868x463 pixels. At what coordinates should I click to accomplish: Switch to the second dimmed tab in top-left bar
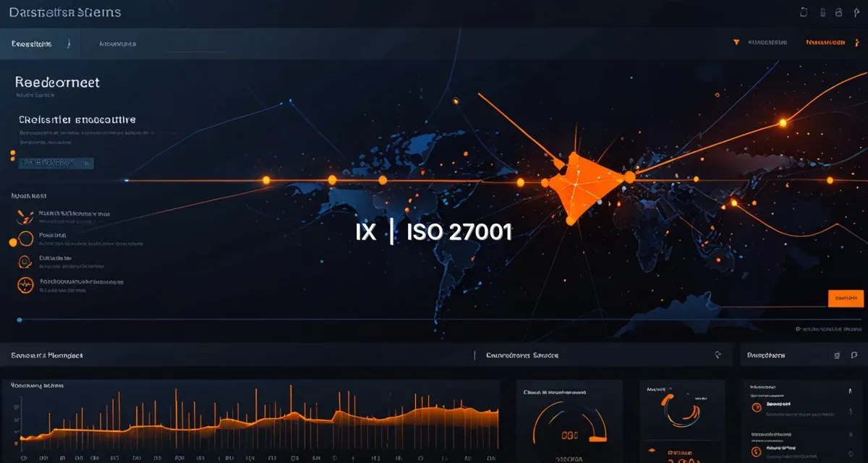coord(118,44)
